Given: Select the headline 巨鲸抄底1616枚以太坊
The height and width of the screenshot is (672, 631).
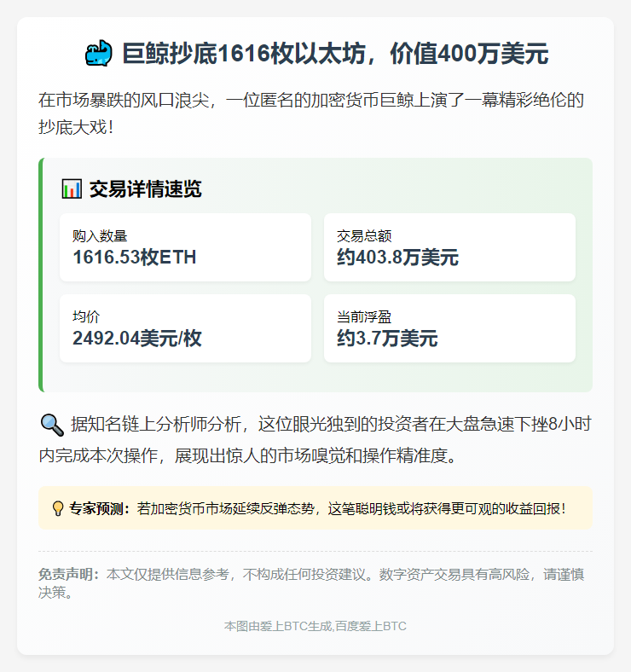Looking at the screenshot, I should (x=335, y=54).
